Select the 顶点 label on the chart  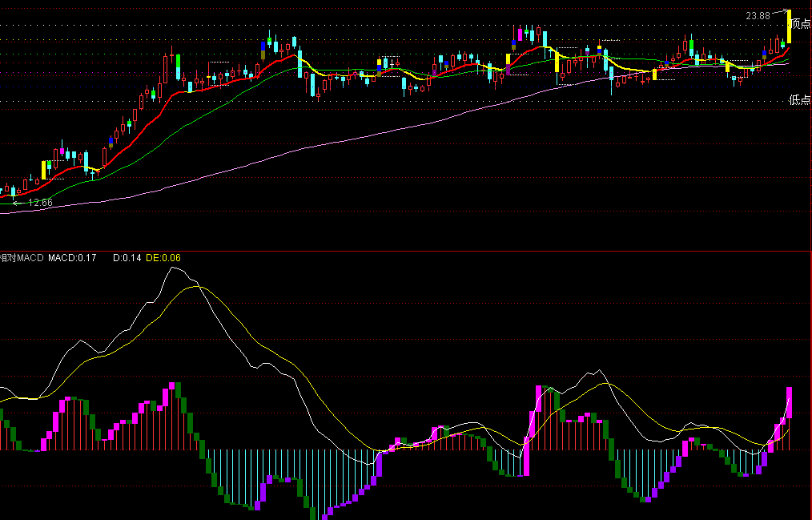click(x=802, y=23)
